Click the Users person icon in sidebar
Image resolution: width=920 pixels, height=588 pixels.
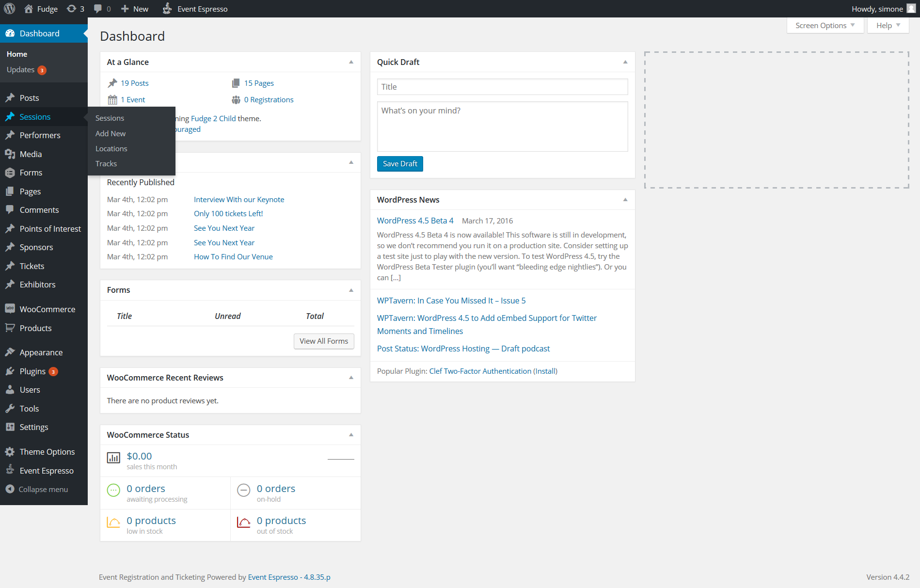10,390
